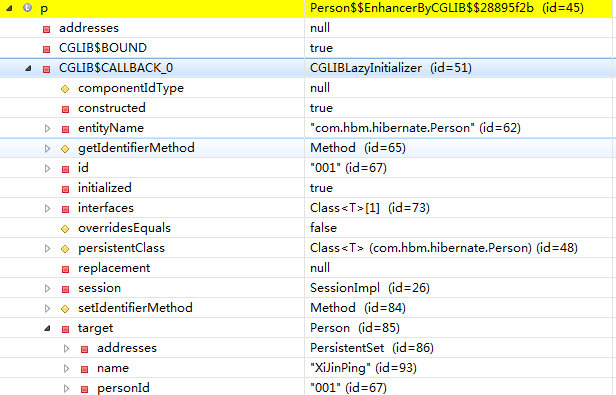This screenshot has width=616, height=395.
Task: Collapse the CGLIB$CALLBACK_0 node
Action: [28, 68]
